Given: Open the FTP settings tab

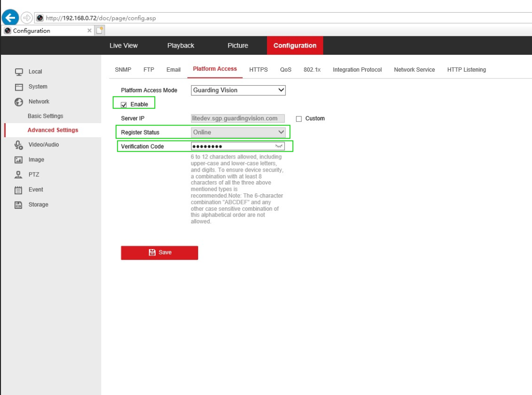Looking at the screenshot, I should (149, 70).
